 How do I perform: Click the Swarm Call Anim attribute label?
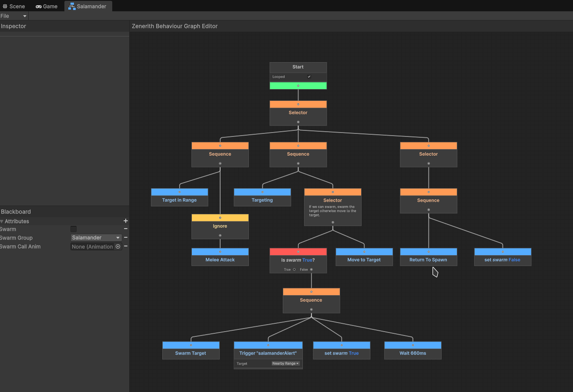(x=20, y=246)
